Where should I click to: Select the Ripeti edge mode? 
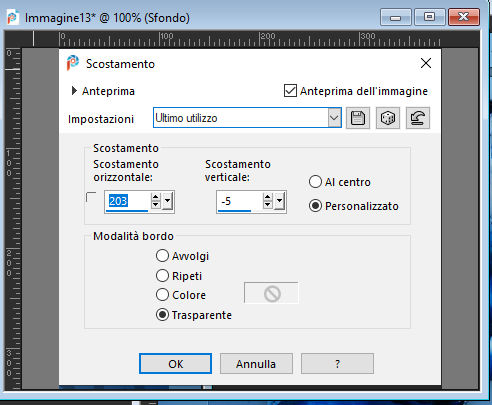(162, 276)
